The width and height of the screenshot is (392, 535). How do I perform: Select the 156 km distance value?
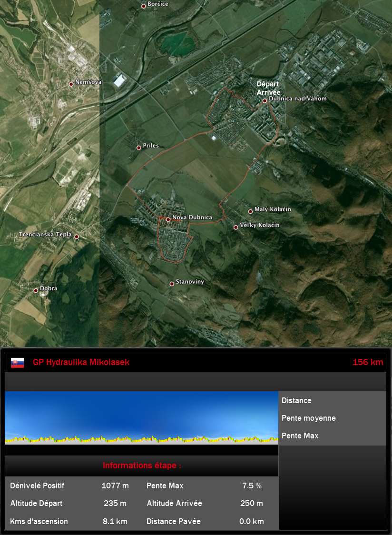click(x=368, y=362)
